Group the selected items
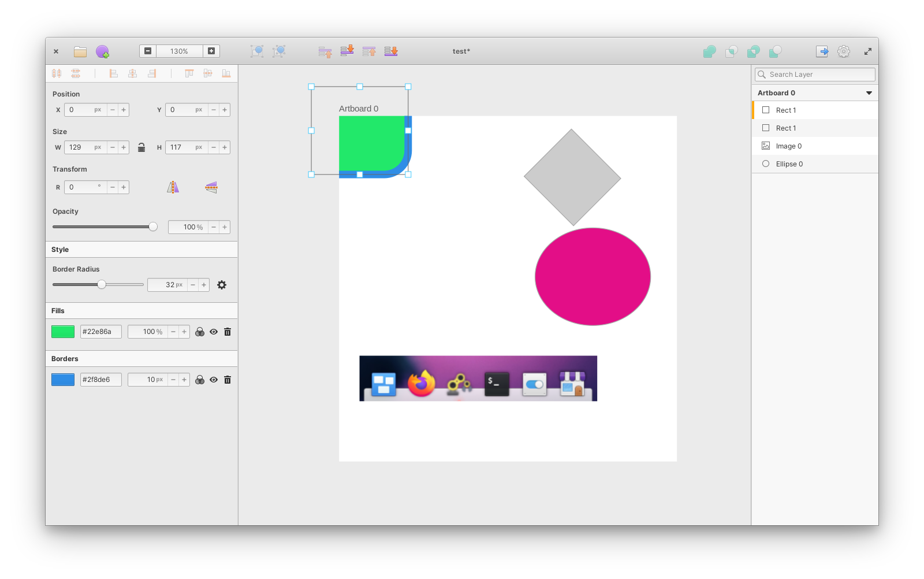Screen dimensions: 924x579 (257, 51)
